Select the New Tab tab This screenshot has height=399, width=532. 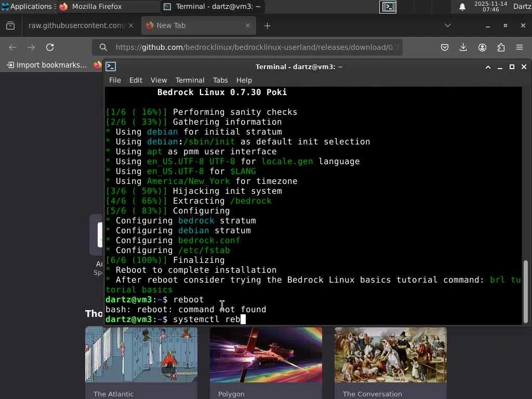(x=198, y=25)
